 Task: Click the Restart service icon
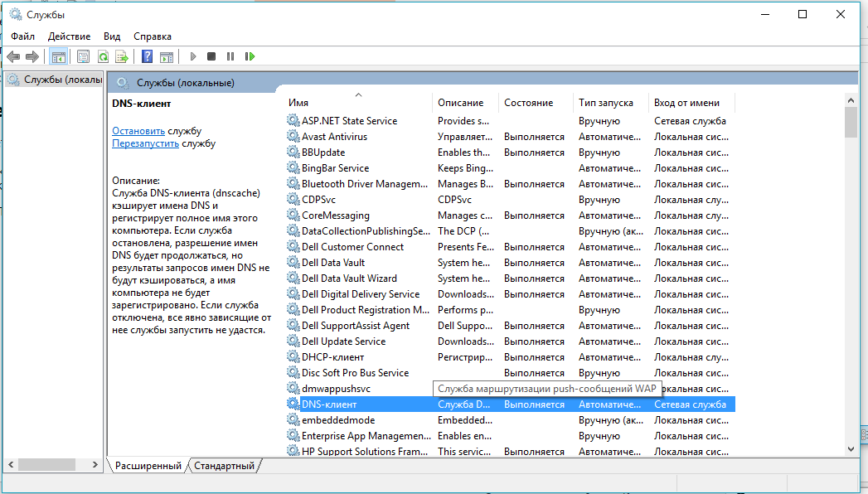click(x=250, y=56)
